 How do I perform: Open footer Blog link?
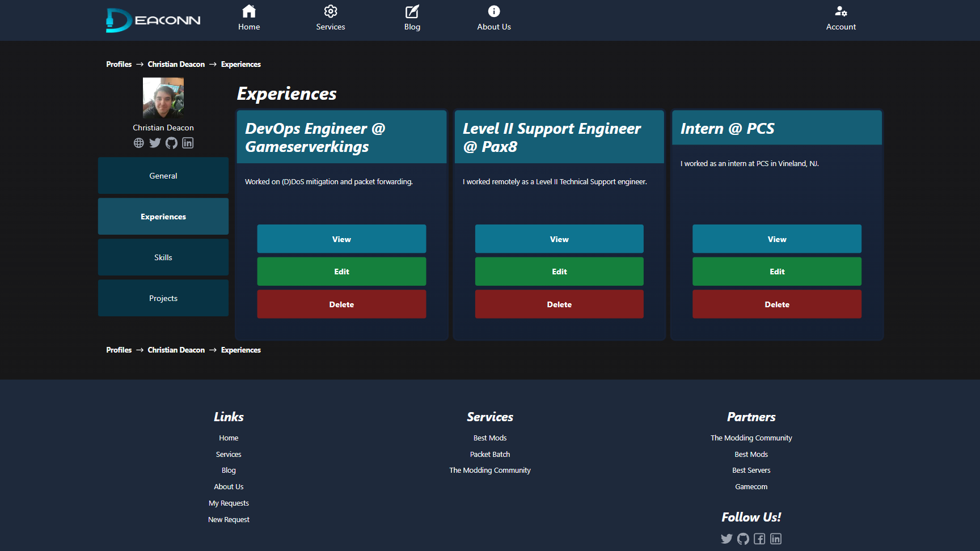coord(229,471)
